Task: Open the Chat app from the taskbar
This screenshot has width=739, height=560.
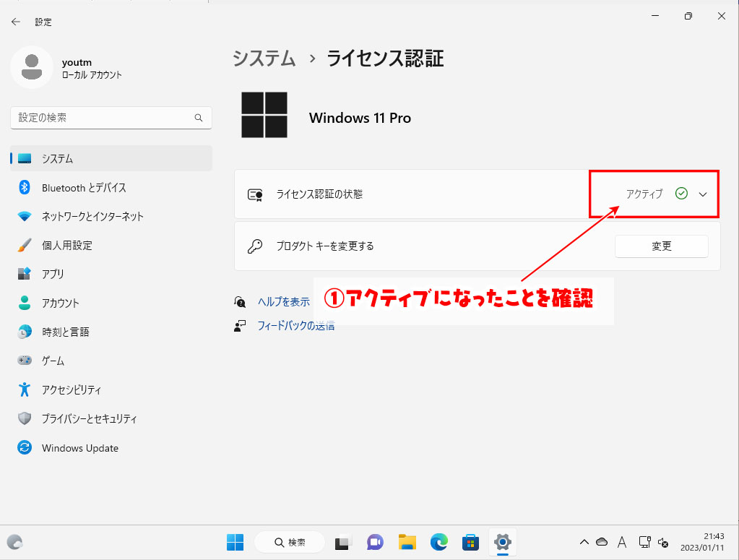Action: click(x=375, y=542)
